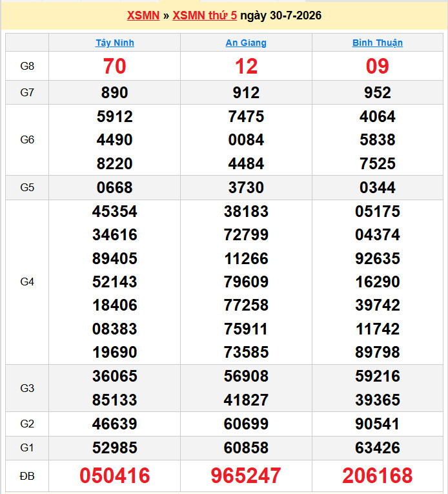Screen dimensions: 448x494
Task: Select G3 number 36065
Action: [115, 376]
